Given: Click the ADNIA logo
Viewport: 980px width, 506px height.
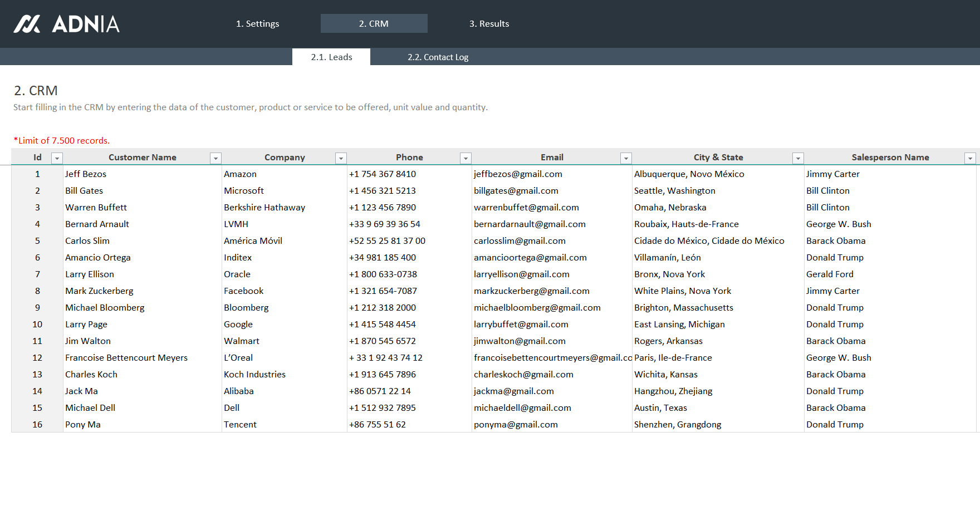Looking at the screenshot, I should pos(66,24).
